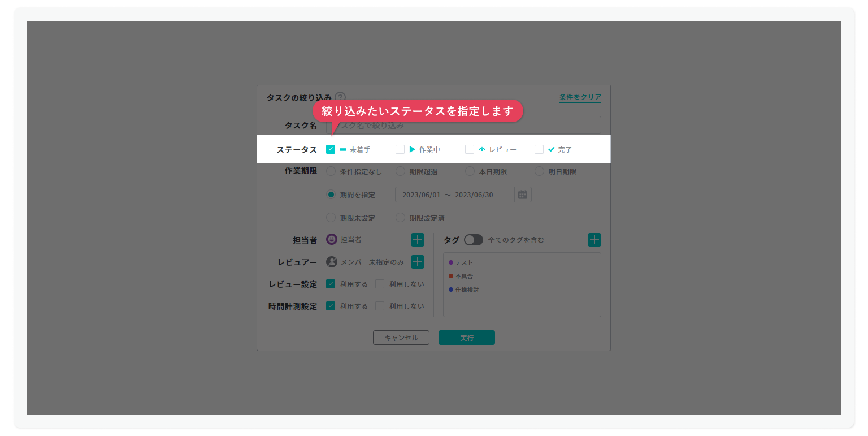868x436 pixels.
Task: Click the 条件をクリア link
Action: pos(580,97)
